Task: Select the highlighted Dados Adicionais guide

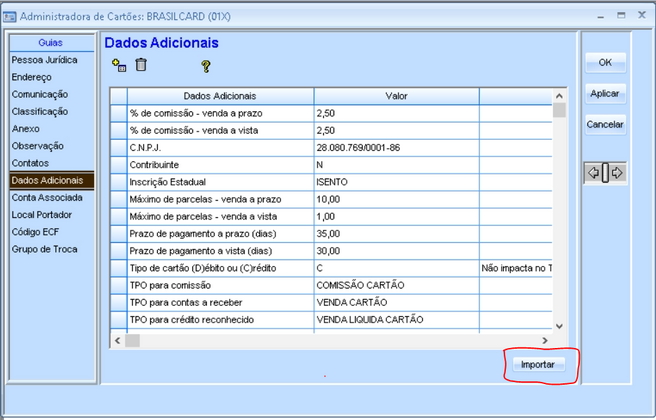Action: coord(52,180)
